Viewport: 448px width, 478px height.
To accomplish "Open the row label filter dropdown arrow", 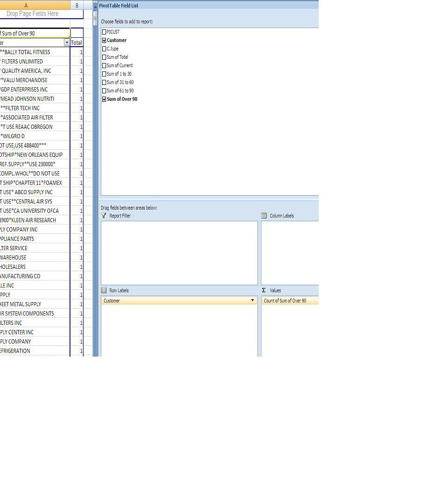I will point(67,42).
